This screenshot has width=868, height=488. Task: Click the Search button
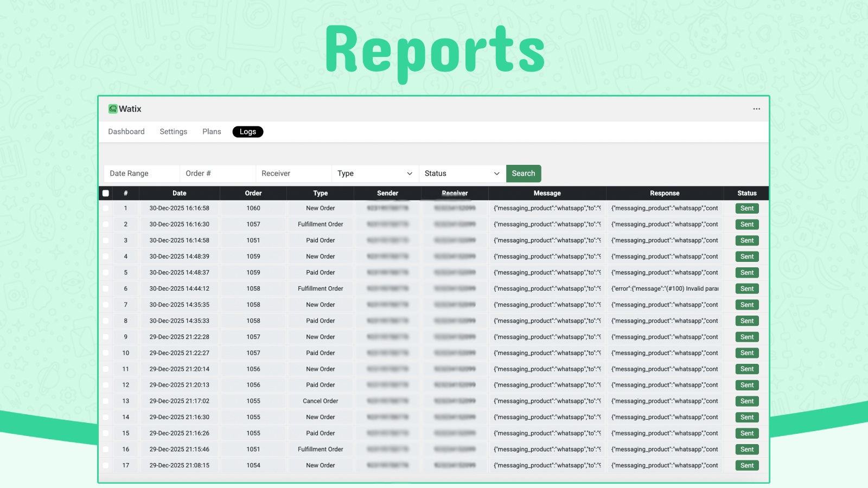(x=523, y=174)
